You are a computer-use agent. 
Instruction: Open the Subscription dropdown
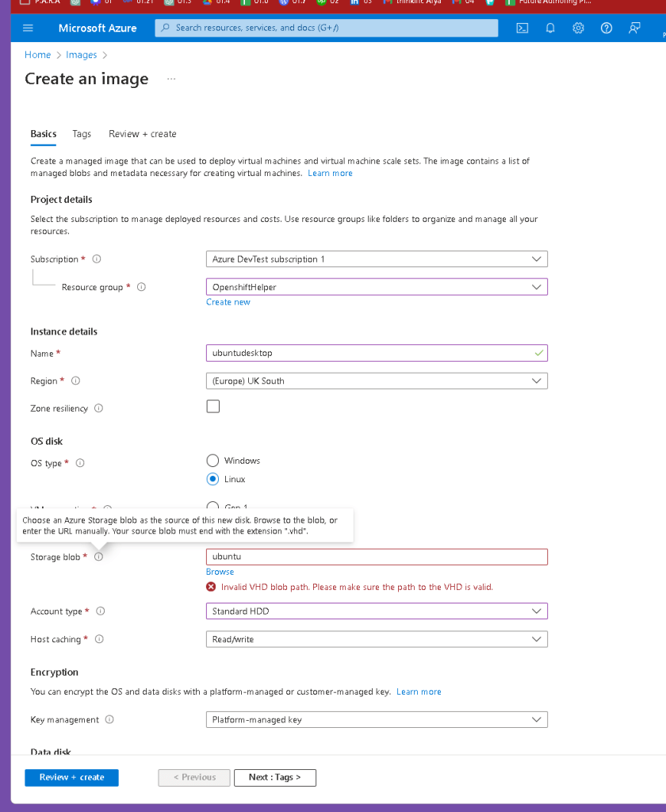[377, 259]
